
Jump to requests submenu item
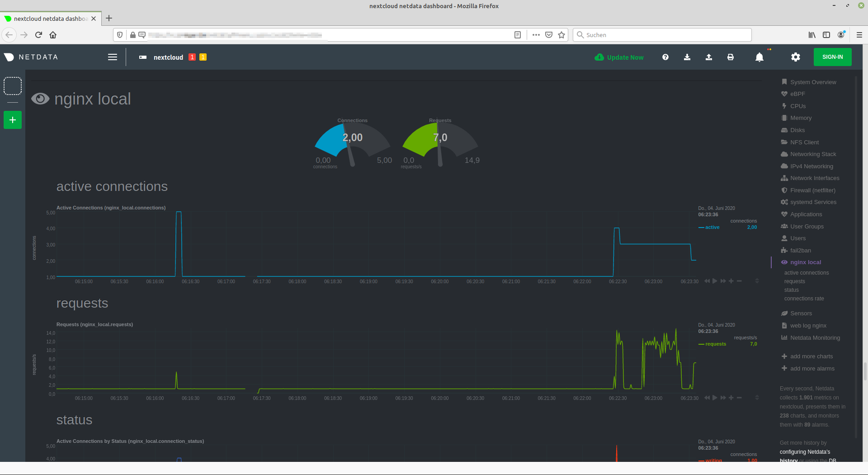click(795, 281)
